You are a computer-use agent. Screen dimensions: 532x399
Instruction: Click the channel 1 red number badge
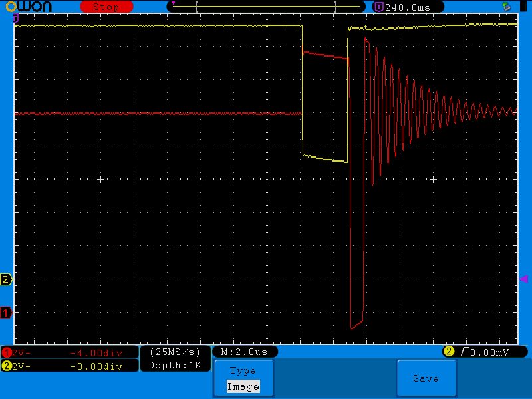[x=7, y=353]
